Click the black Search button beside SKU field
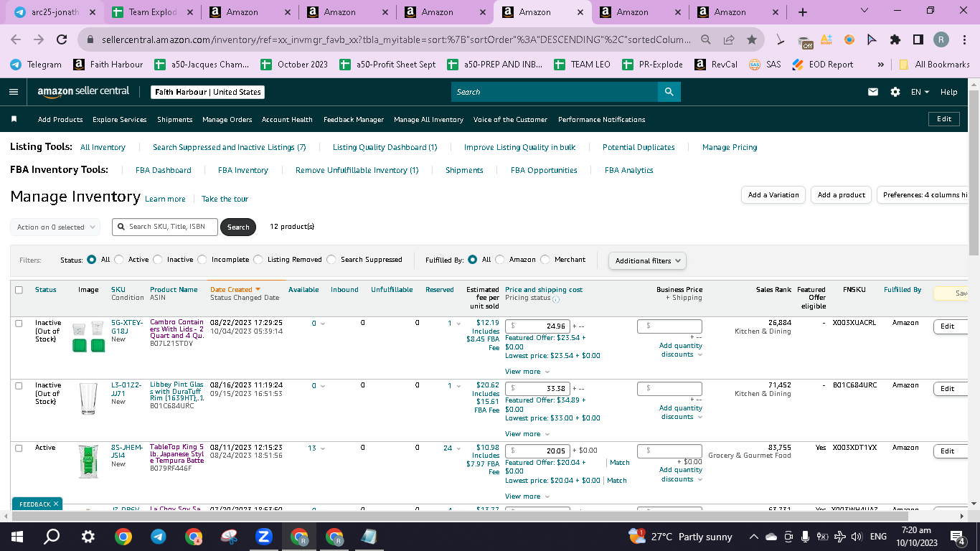 238,227
